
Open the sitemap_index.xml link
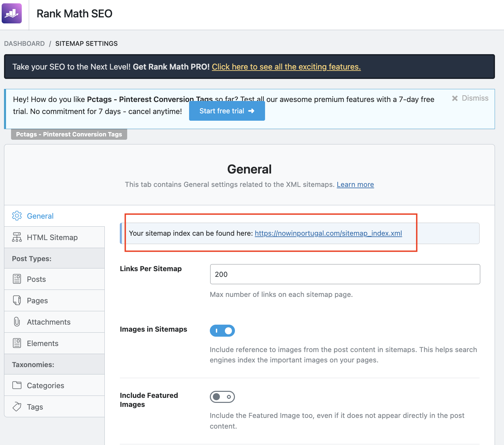(328, 233)
